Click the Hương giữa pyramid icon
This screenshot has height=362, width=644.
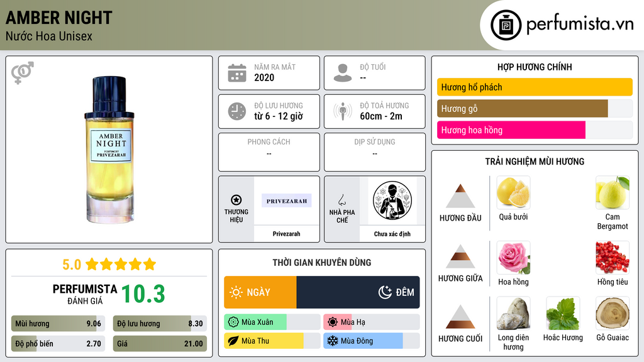460,256
